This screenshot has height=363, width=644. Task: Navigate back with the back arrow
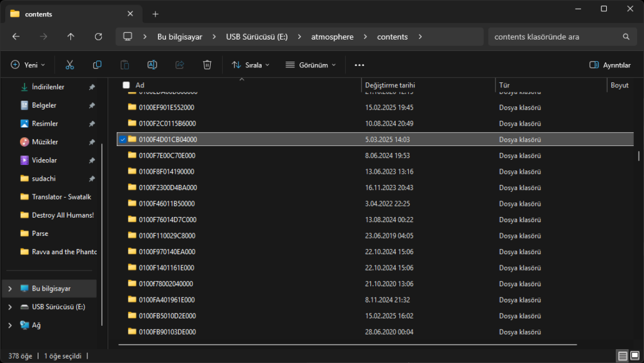click(16, 37)
